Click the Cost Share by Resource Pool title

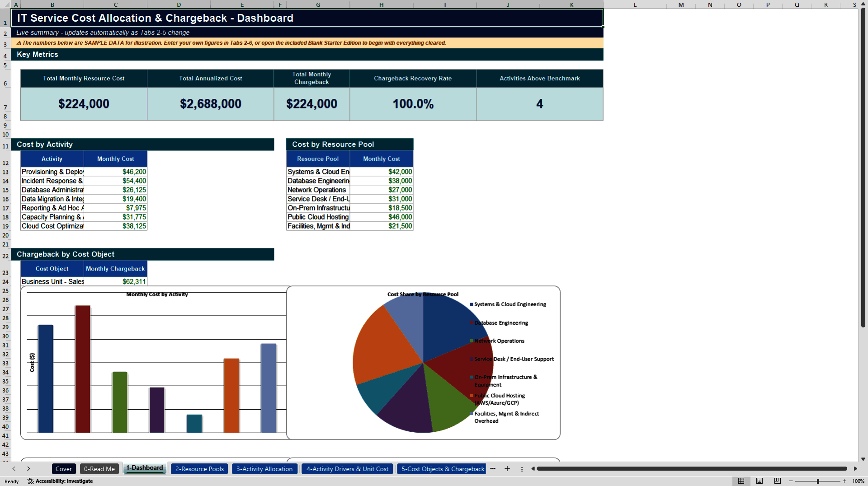tap(423, 294)
